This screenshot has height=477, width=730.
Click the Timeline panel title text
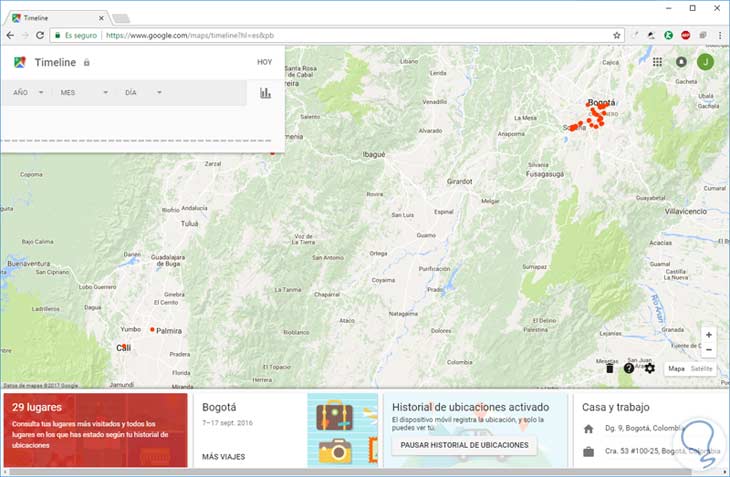(x=55, y=62)
